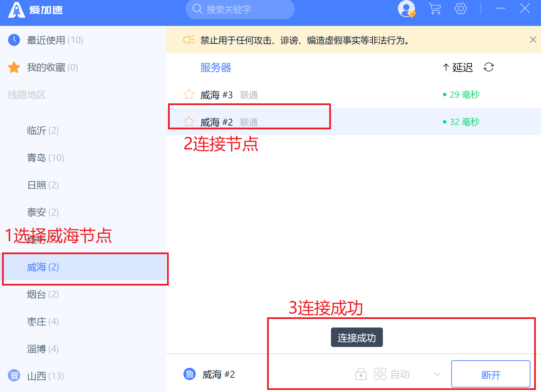Select the 临沂 (2) region
Screen dimensions: 541x392
tap(83, 131)
